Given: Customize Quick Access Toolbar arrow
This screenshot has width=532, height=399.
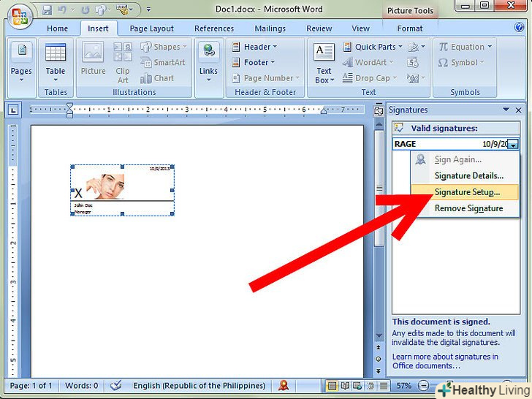Looking at the screenshot, I should pyautogui.click(x=148, y=9).
